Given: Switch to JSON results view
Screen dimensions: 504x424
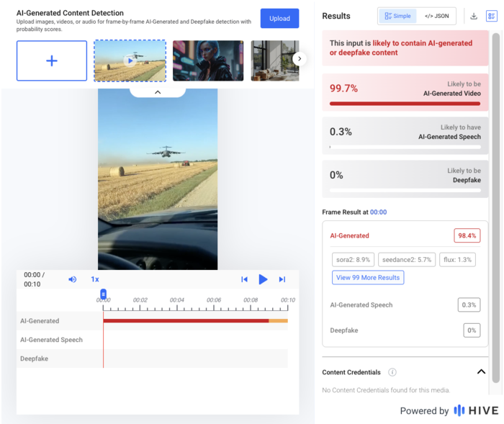Looking at the screenshot, I should coord(436,16).
